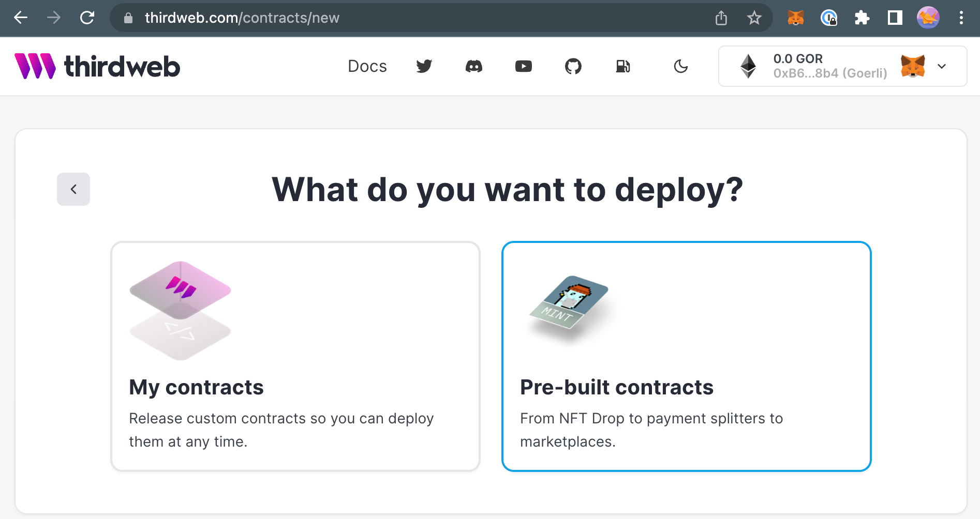Open thirdweb's Discord server
This screenshot has width=980, height=519.
[x=474, y=66]
